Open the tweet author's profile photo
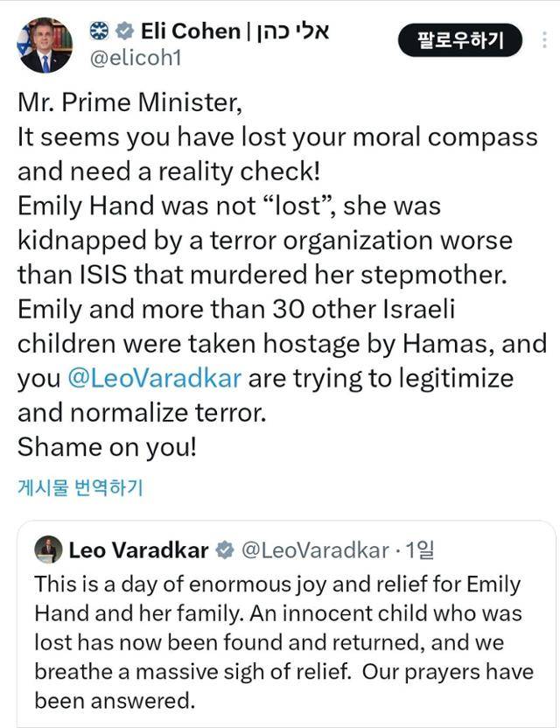 [40, 45]
